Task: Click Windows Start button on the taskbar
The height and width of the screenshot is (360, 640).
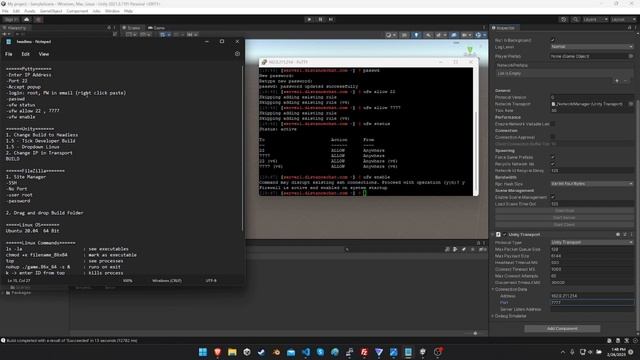Action: coord(203,352)
